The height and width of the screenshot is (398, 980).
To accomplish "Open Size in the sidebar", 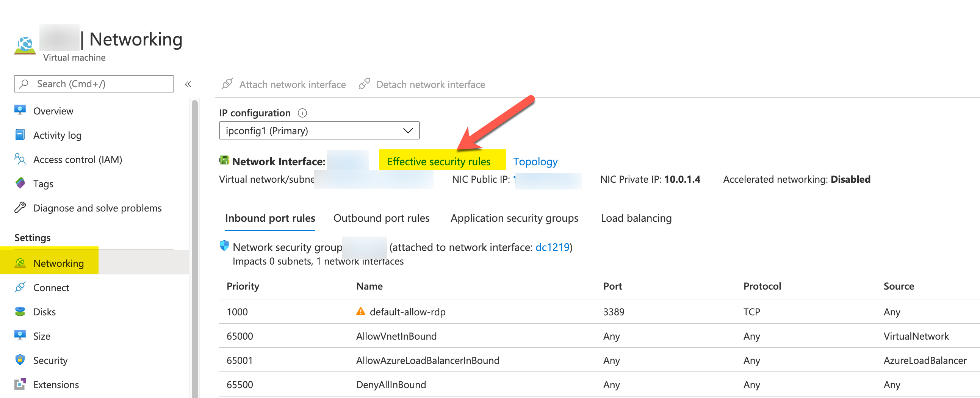I will click(42, 336).
